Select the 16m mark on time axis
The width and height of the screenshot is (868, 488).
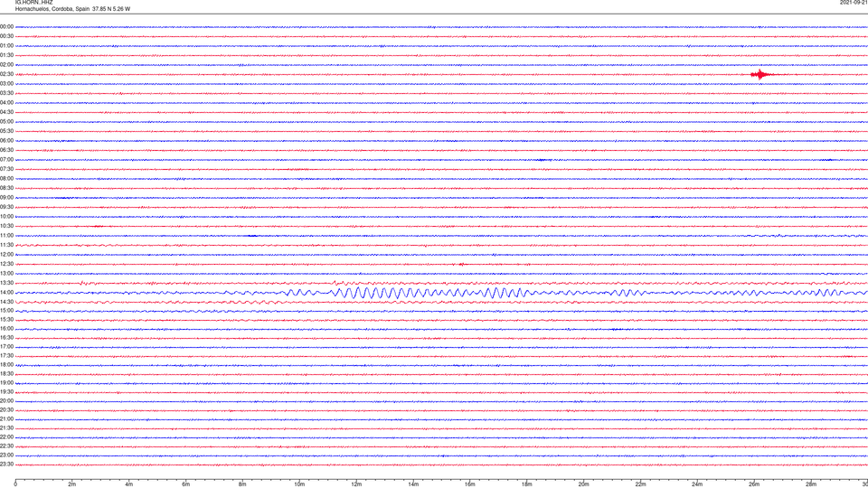(470, 484)
